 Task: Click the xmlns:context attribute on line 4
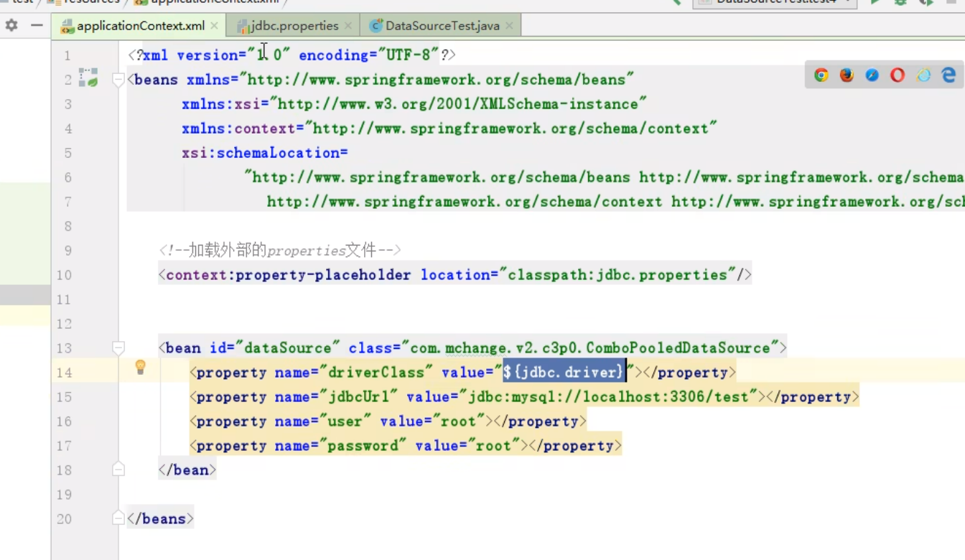238,128
